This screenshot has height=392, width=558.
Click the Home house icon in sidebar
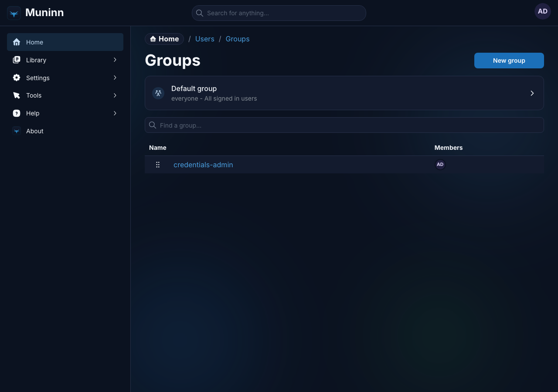(17, 42)
